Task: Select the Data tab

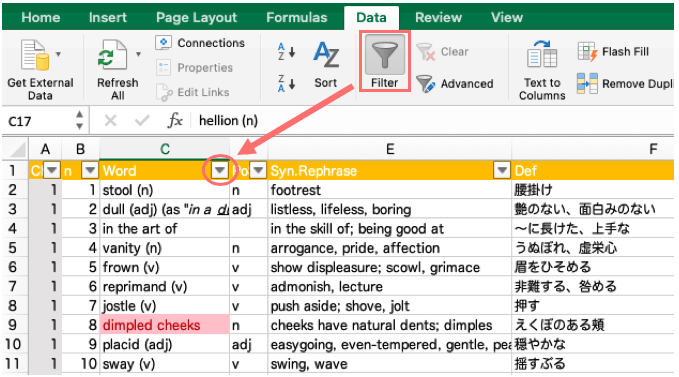Action: click(x=372, y=18)
